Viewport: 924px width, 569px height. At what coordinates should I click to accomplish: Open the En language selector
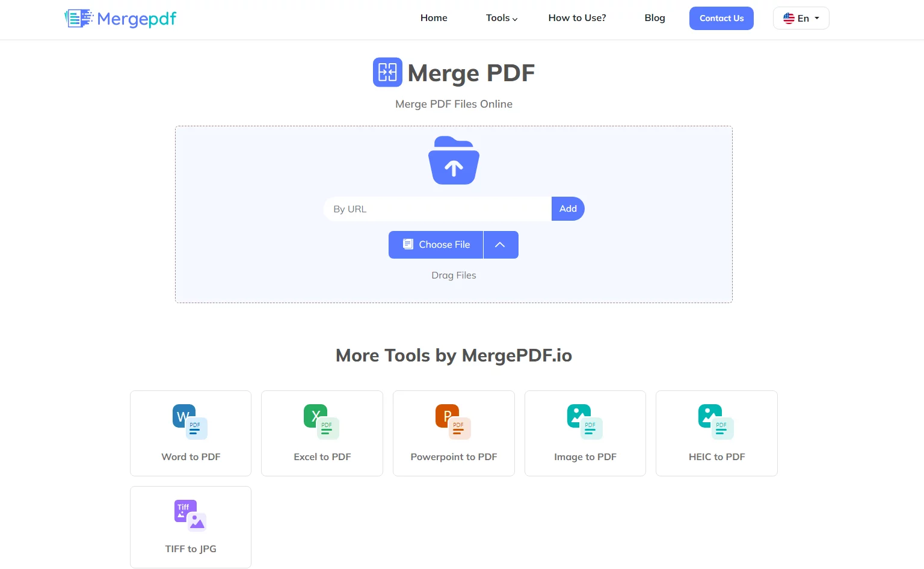801,18
